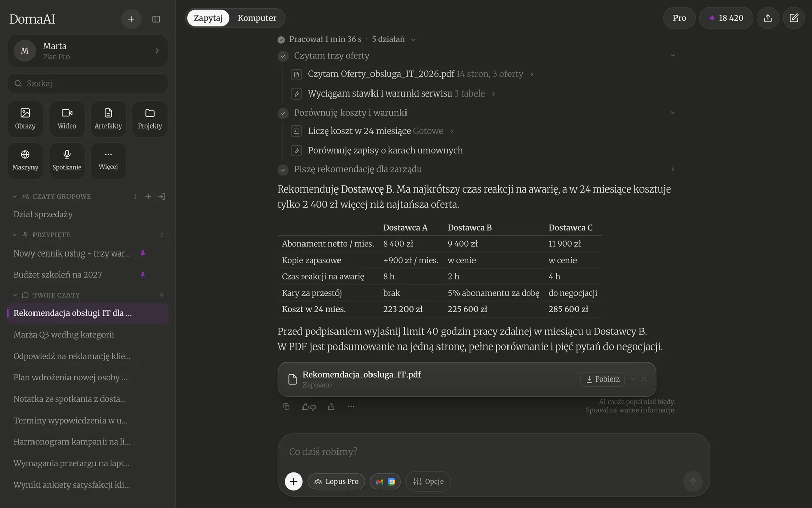Copy the assistant response

(286, 407)
